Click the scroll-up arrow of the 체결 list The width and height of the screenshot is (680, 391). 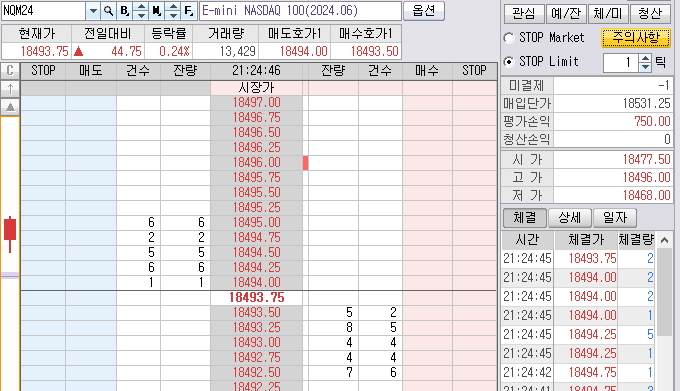pyautogui.click(x=664, y=240)
